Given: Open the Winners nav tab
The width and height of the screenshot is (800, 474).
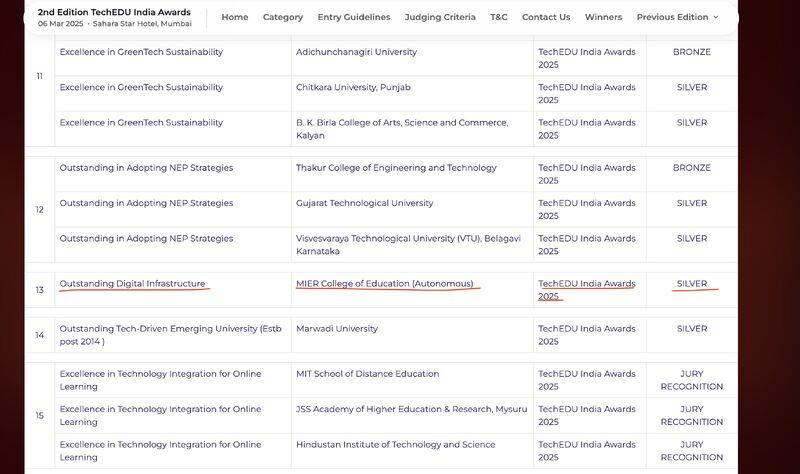Looking at the screenshot, I should (x=603, y=17).
